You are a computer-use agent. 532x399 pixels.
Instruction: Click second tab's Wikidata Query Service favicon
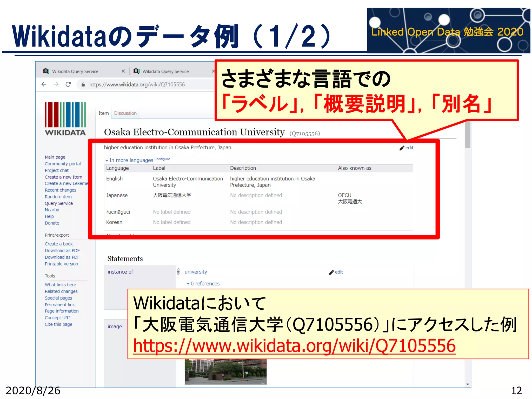(x=137, y=71)
